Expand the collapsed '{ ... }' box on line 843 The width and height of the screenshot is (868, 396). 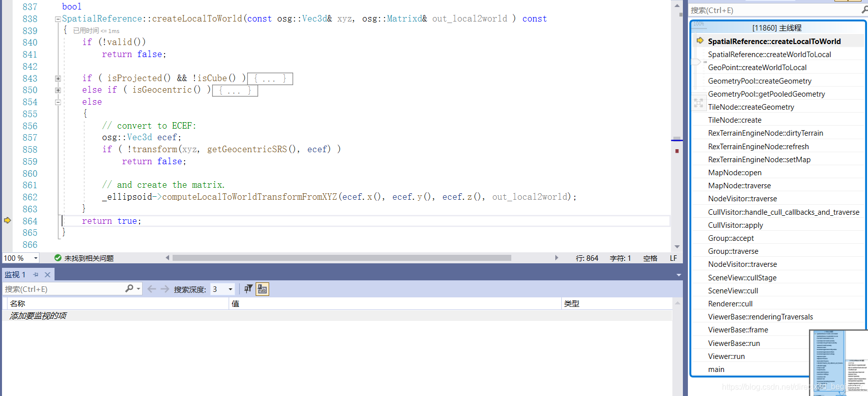tap(270, 79)
